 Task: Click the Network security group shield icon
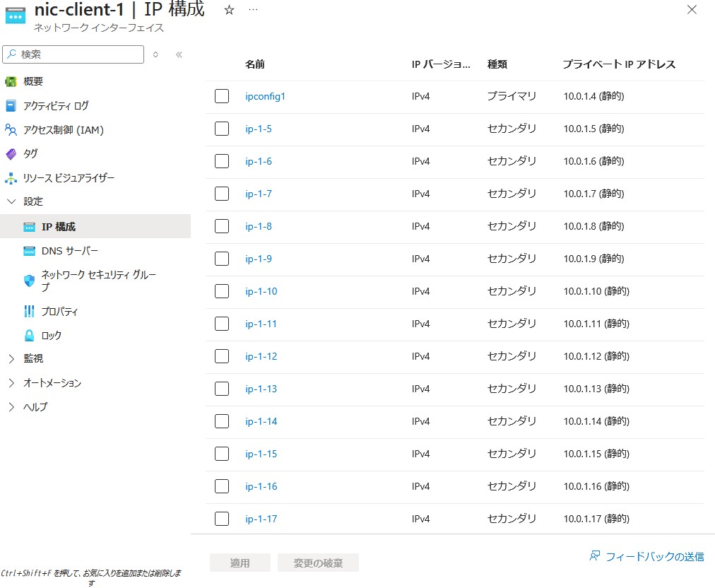click(x=29, y=281)
